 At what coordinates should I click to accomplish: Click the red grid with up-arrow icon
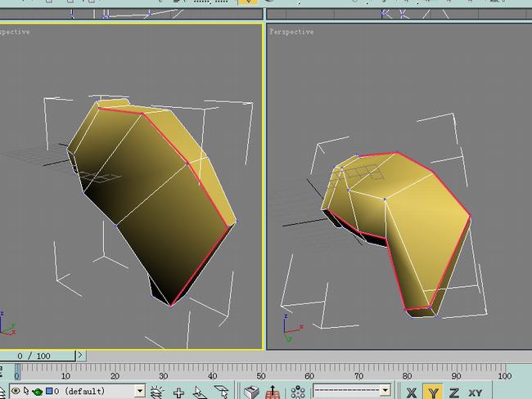click(x=273, y=392)
